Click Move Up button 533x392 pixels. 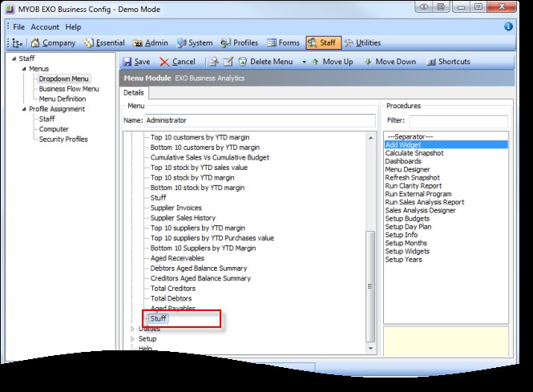point(333,62)
